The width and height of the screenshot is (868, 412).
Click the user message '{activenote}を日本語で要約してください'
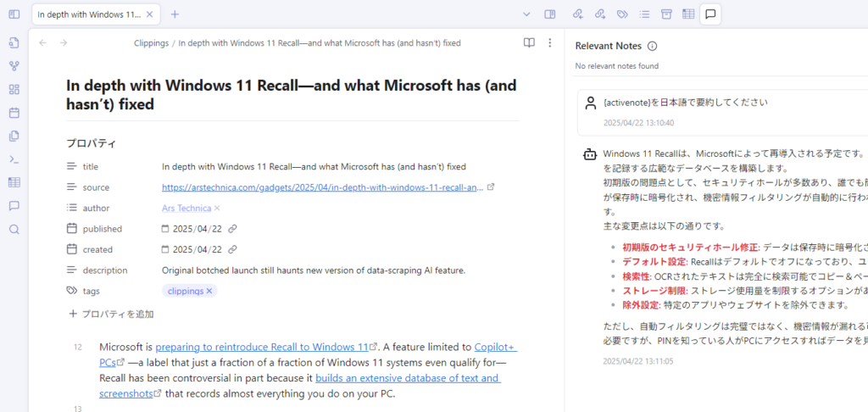tap(685, 103)
